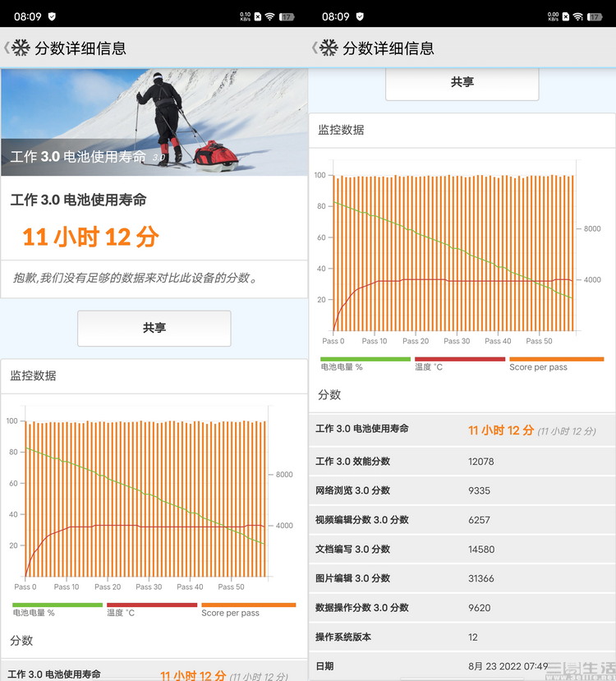Tap '分数' section label on left screen
This screenshot has height=681, width=616.
21,641
